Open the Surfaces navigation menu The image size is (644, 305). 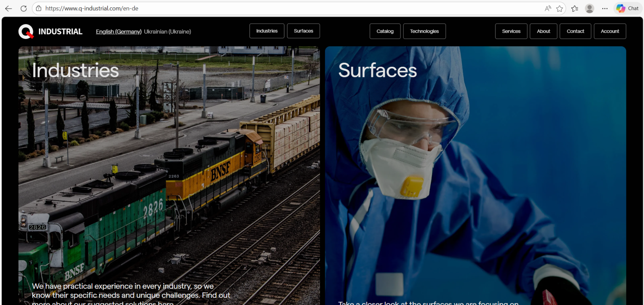[303, 31]
